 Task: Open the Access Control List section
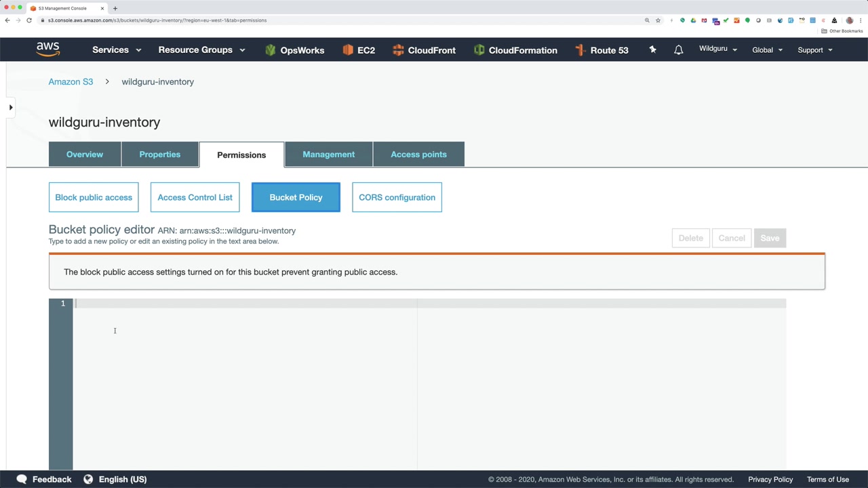click(195, 197)
